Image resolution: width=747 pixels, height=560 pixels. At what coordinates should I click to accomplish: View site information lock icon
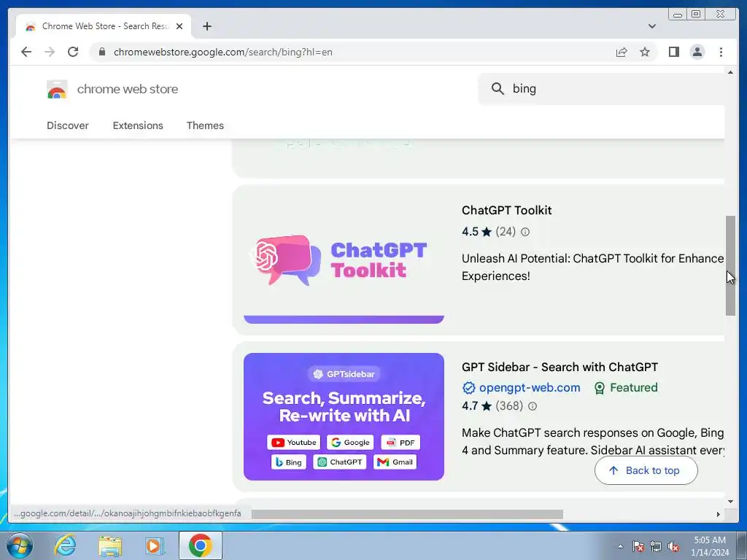pyautogui.click(x=102, y=52)
